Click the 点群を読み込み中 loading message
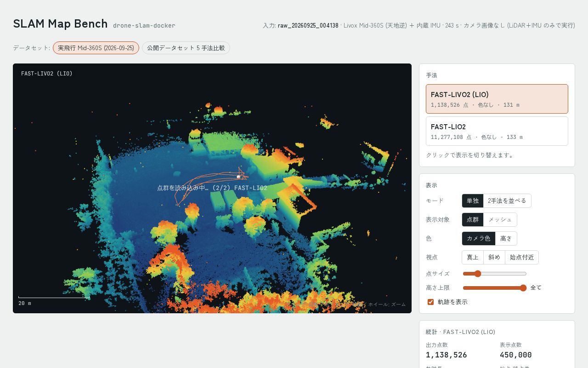This screenshot has height=368, width=588. point(212,188)
